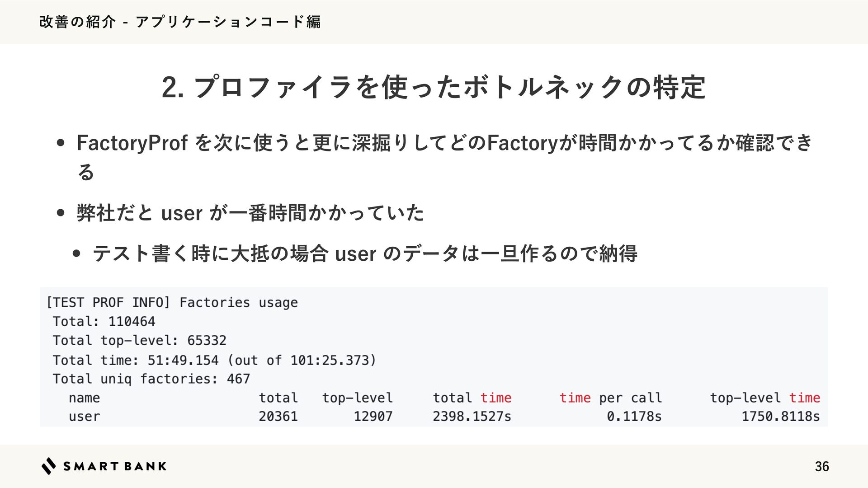868x488 pixels.
Task: Click the Total: 110464 line
Action: coord(104,321)
